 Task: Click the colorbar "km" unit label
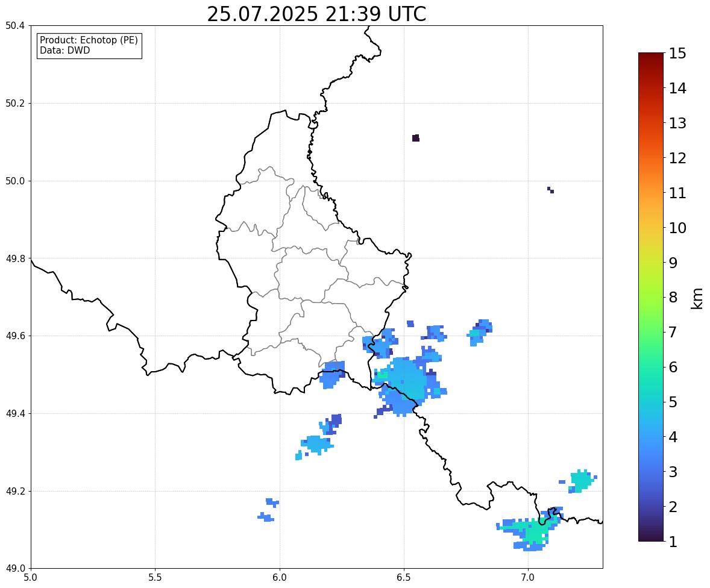click(697, 299)
